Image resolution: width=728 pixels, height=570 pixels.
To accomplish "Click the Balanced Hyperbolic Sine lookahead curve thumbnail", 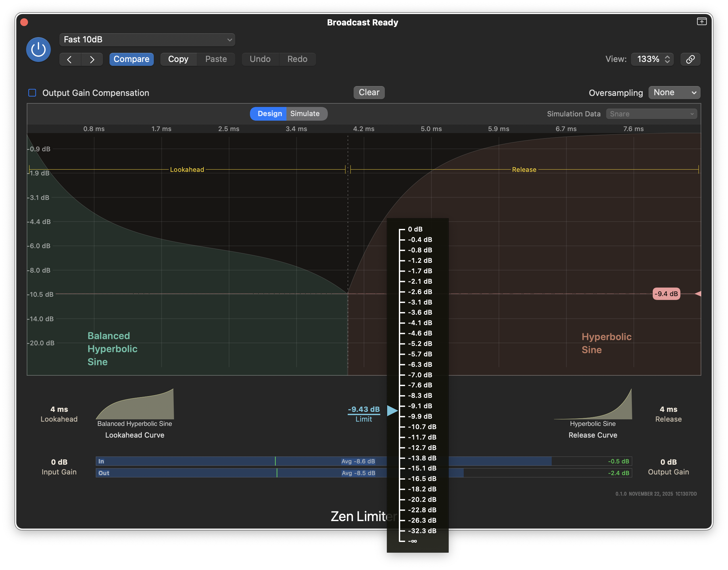I will (135, 404).
